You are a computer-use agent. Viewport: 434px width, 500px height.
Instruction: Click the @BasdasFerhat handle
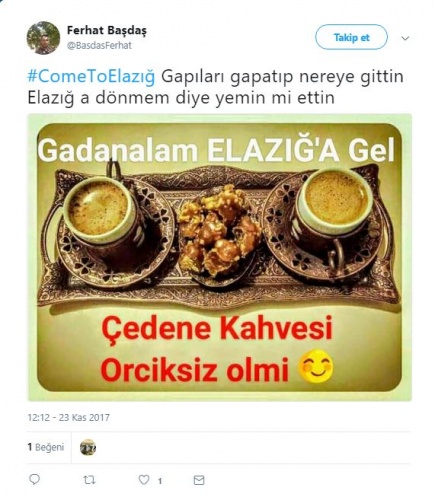pos(99,45)
